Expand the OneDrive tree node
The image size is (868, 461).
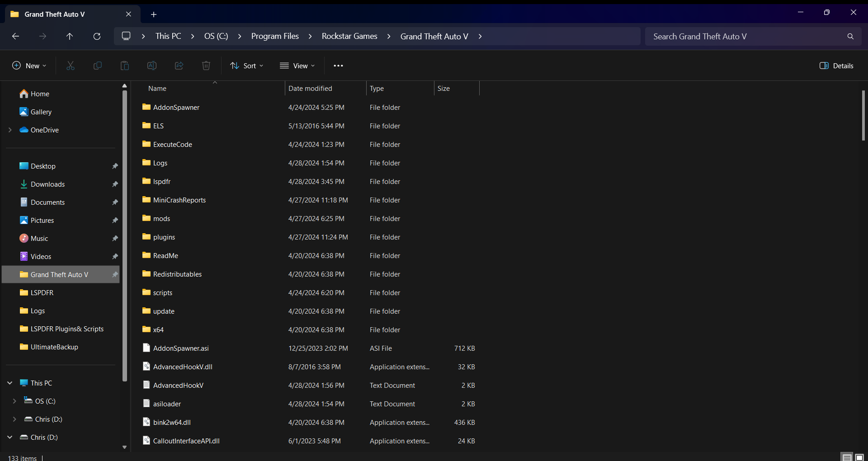click(10, 130)
